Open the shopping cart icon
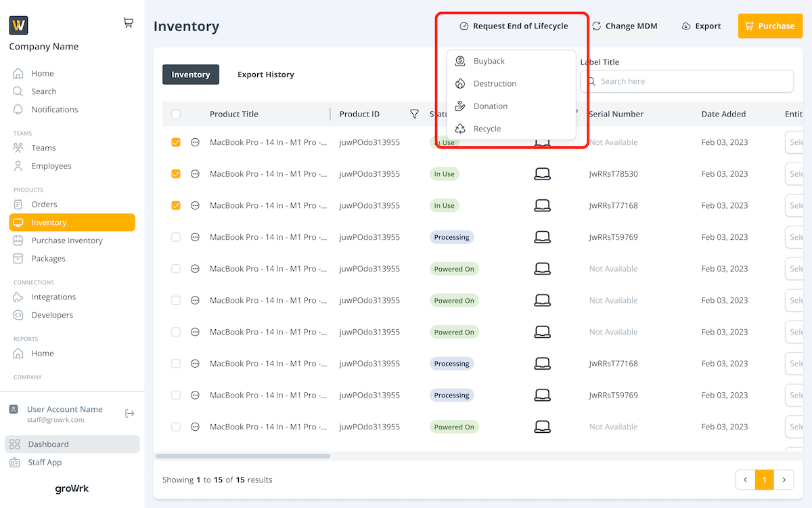Image resolution: width=812 pixels, height=508 pixels. click(128, 23)
